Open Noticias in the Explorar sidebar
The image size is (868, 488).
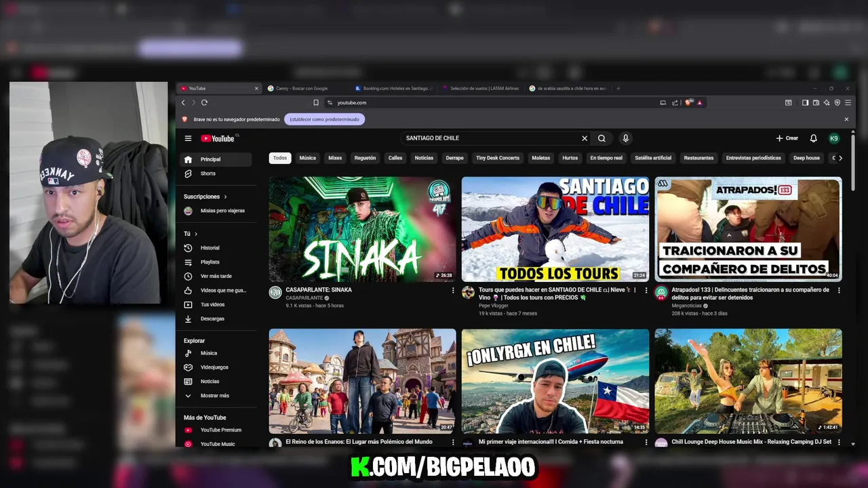pyautogui.click(x=216, y=382)
